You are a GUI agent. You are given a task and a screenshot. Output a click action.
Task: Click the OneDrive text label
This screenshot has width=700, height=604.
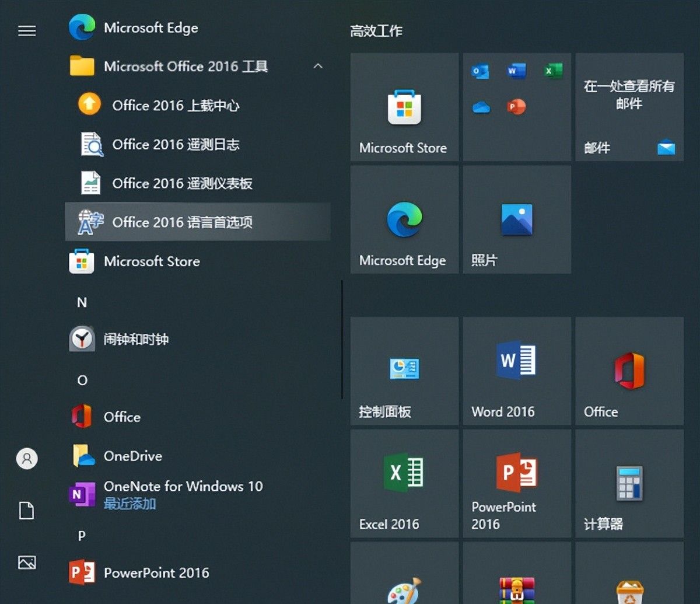[x=133, y=456]
